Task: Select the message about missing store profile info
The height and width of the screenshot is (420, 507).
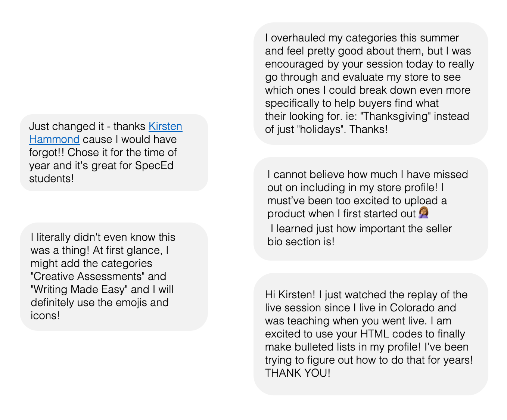Action: pyautogui.click(x=371, y=209)
